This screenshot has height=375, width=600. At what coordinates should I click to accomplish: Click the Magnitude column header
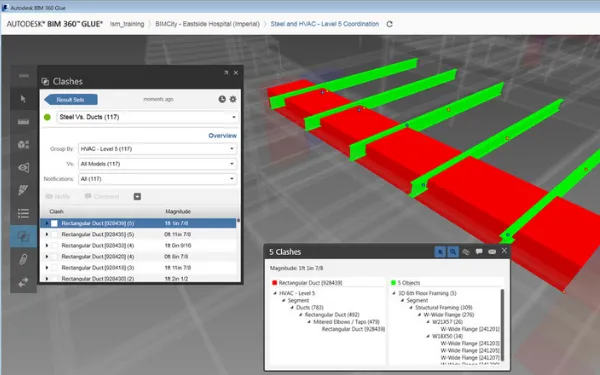pyautogui.click(x=178, y=211)
